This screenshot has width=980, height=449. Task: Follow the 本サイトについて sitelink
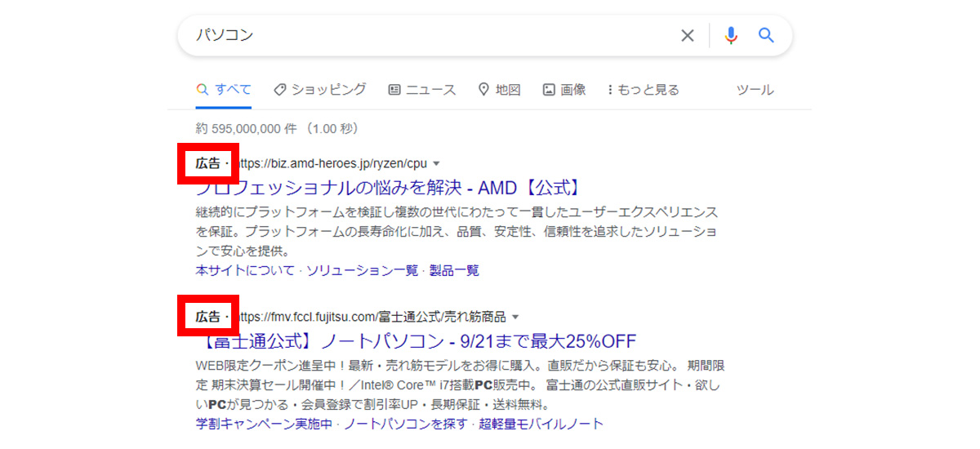tap(245, 270)
